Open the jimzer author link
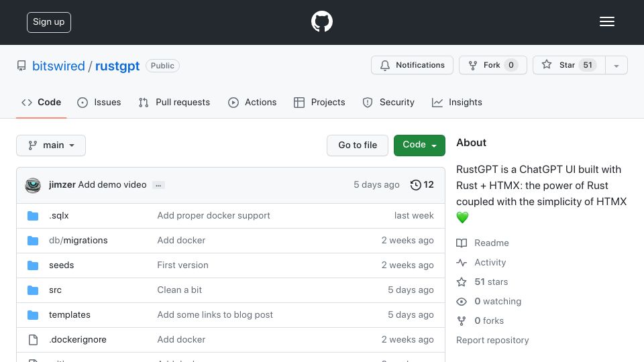The image size is (644, 362). click(62, 185)
